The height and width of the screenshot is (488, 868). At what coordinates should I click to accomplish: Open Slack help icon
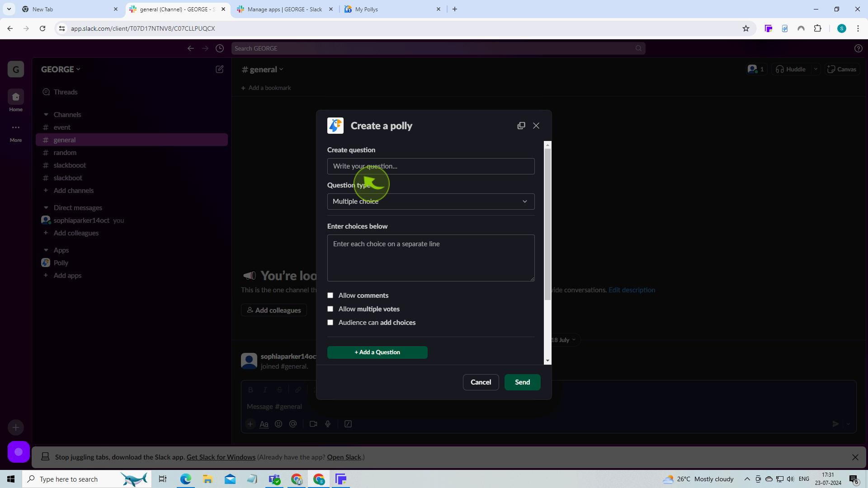pos(859,48)
